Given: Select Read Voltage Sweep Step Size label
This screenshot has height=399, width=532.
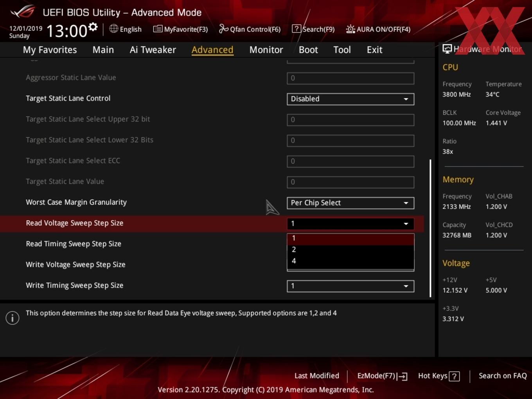Looking at the screenshot, I should (74, 223).
